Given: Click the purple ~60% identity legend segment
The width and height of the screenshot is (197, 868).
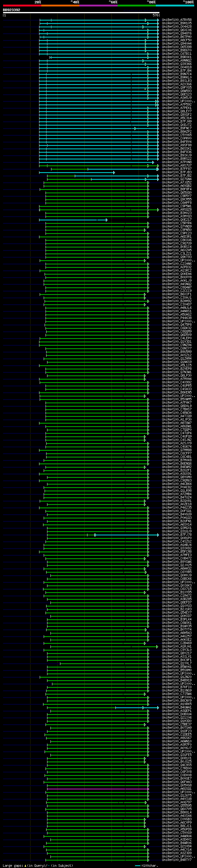Looking at the screenshot, I should click(99, 6).
